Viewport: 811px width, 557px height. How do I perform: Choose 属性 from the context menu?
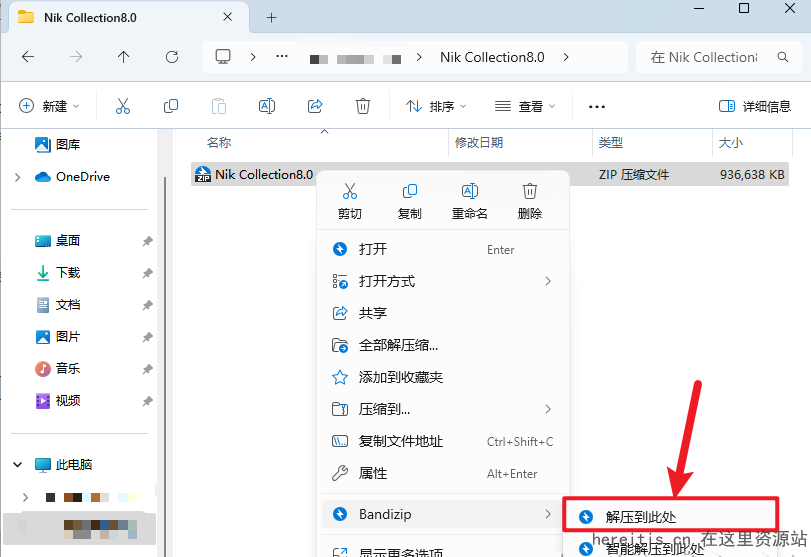tap(443, 474)
